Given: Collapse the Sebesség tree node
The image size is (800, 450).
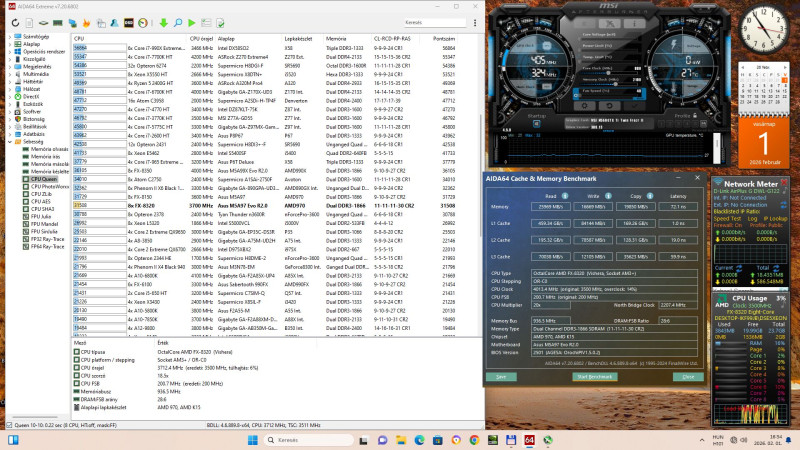Looking at the screenshot, I should [x=10, y=141].
